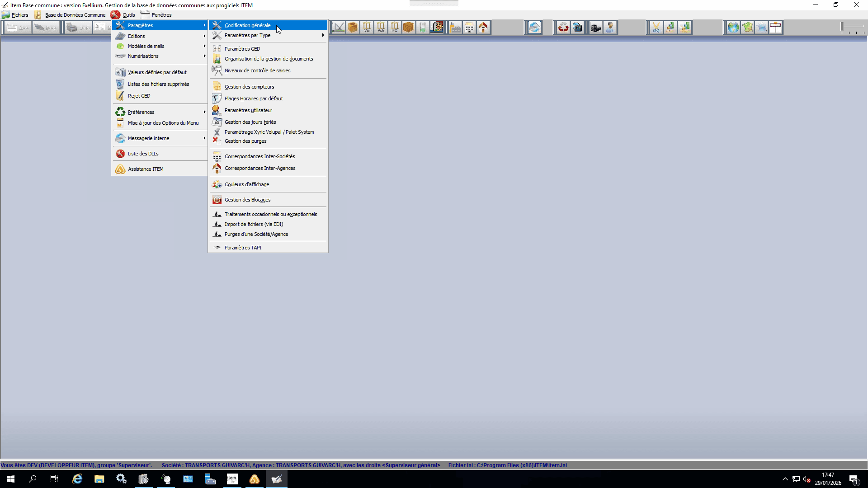Click the red-roof house toolbar icon

(x=483, y=28)
